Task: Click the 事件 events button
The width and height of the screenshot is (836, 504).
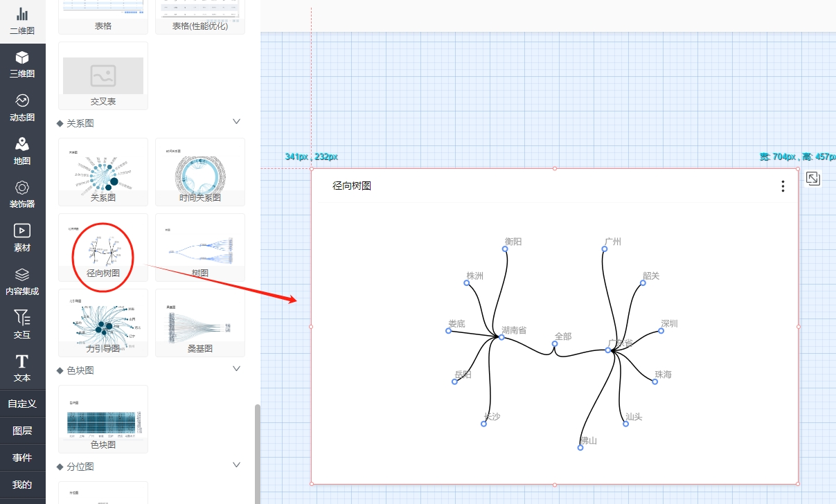Action: (x=22, y=458)
